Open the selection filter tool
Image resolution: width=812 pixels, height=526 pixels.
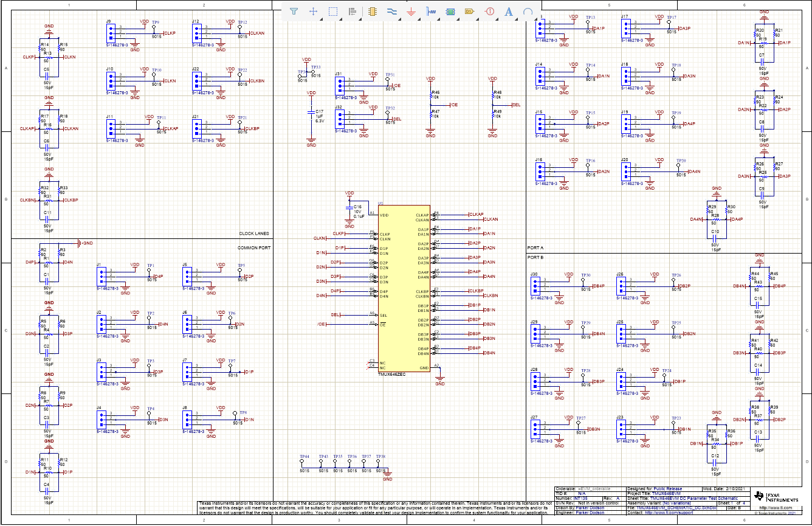pos(294,11)
